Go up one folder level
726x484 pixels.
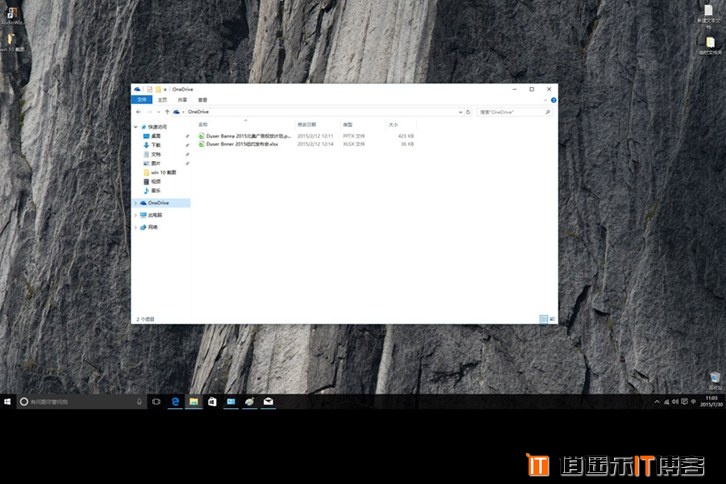pyautogui.click(x=167, y=112)
